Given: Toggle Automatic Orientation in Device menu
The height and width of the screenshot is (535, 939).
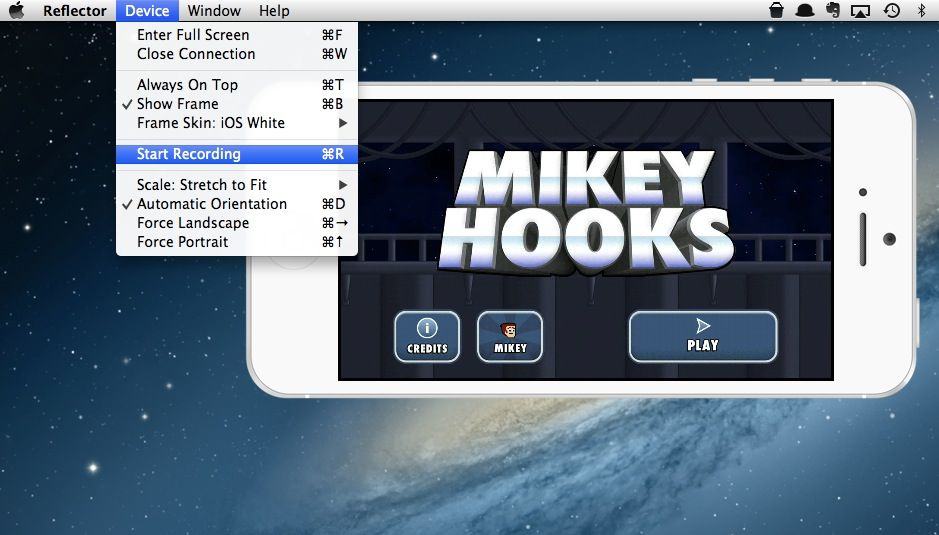Looking at the screenshot, I should tap(211, 204).
